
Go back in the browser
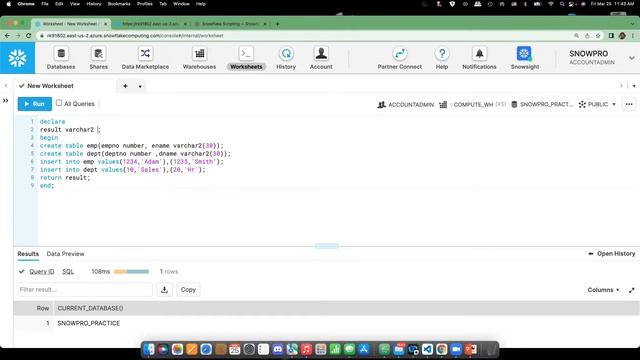click(7, 36)
